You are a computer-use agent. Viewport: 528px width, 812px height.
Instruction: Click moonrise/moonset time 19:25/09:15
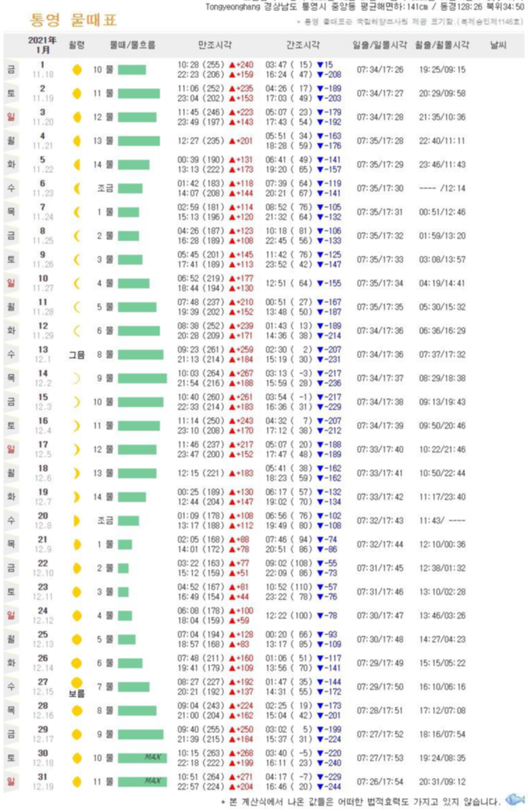tap(442, 69)
